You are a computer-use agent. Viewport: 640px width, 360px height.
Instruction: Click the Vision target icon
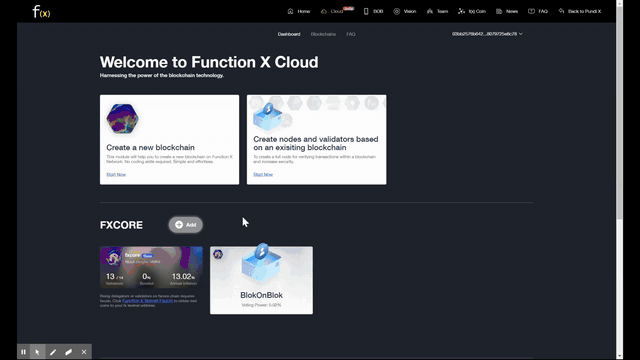397,11
